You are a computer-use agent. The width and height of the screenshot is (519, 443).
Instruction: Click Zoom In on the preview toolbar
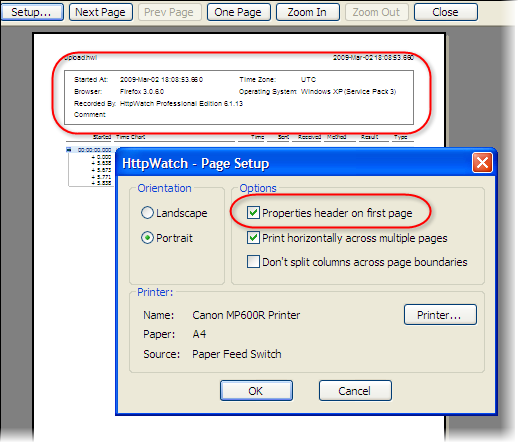307,12
